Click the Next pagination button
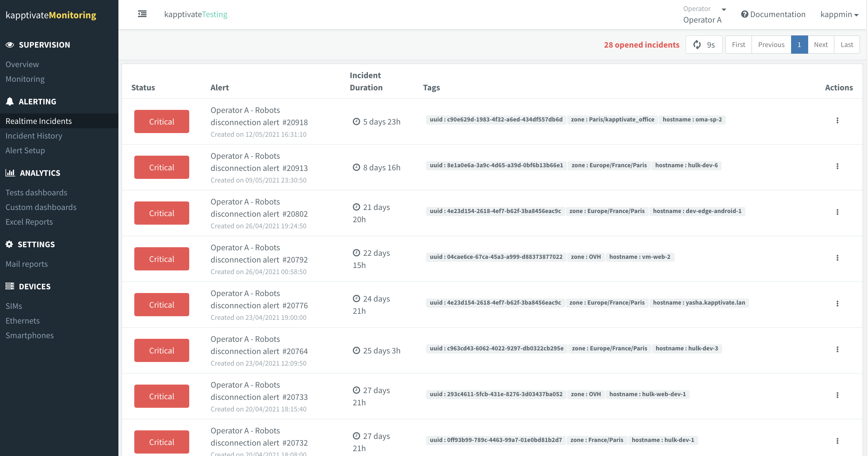868x456 pixels. (820, 45)
